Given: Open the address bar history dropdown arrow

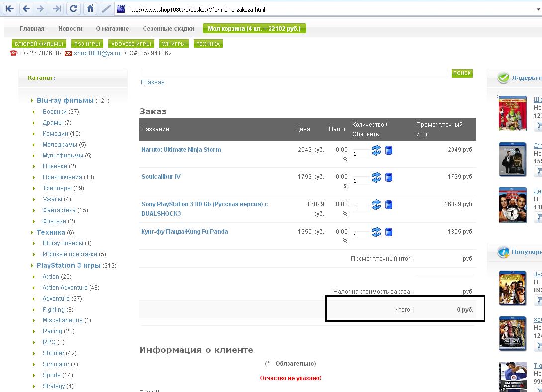Looking at the screenshot, I should point(538,9).
